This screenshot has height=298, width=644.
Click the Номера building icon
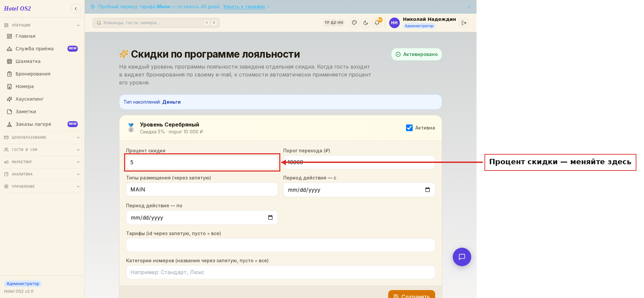click(x=10, y=86)
